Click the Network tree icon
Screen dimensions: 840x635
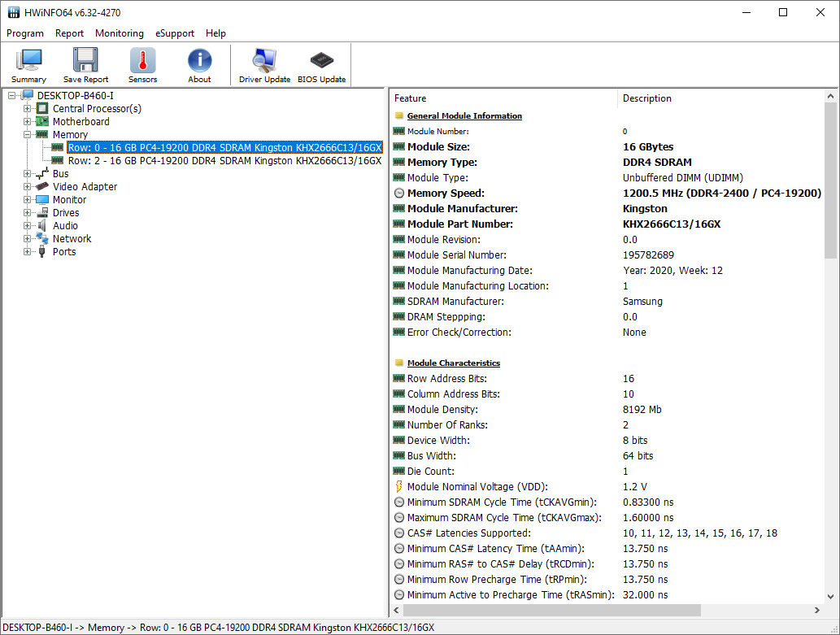pos(42,238)
